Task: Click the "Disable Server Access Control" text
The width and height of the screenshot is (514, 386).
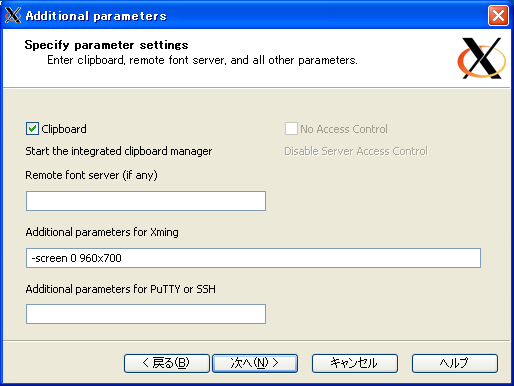Action: tap(356, 151)
